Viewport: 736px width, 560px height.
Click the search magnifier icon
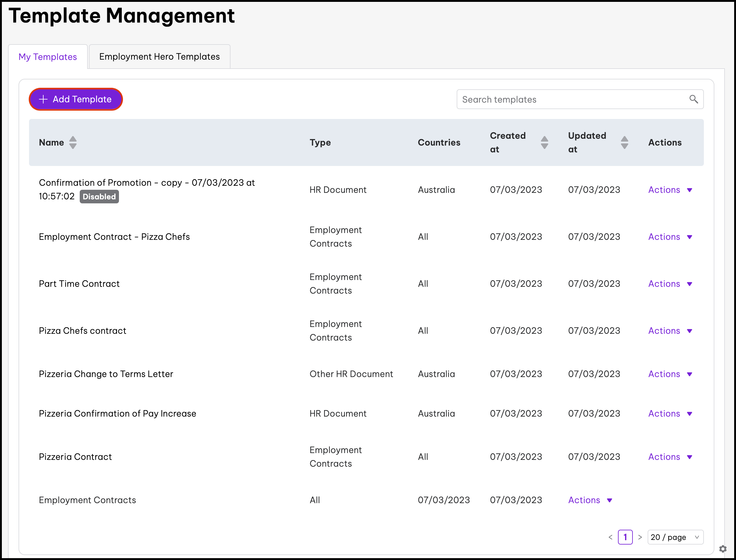(693, 99)
